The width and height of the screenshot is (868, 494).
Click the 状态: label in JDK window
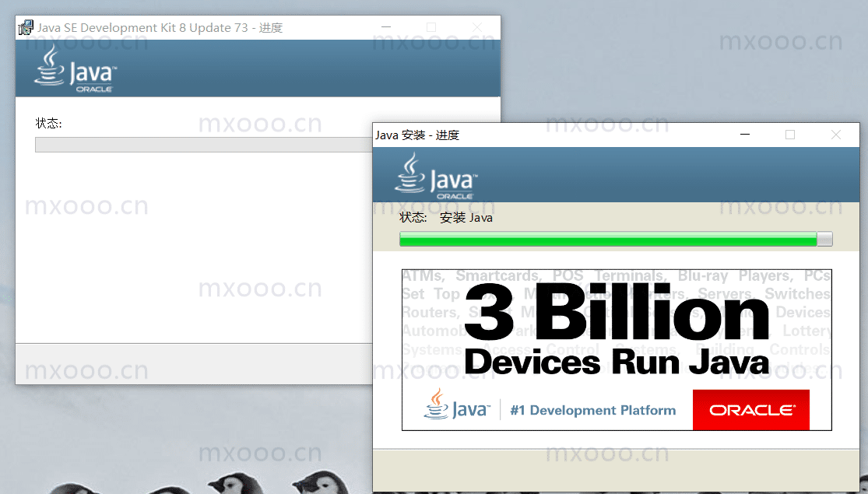[x=48, y=124]
